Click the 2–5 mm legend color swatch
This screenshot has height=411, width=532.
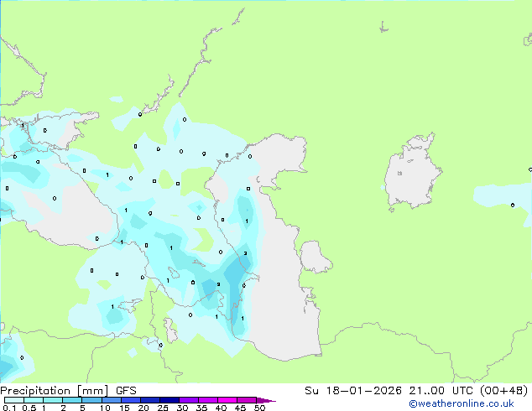pos(72,400)
